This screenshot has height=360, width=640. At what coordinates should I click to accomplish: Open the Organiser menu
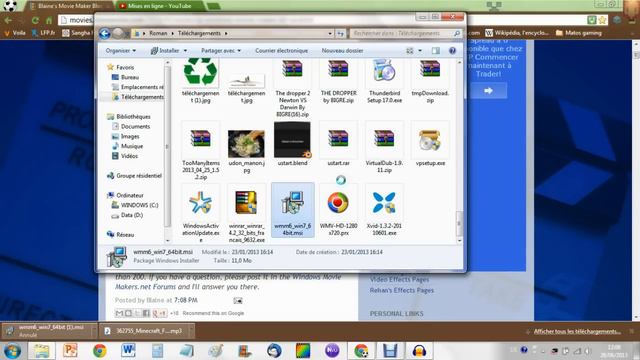coord(121,51)
